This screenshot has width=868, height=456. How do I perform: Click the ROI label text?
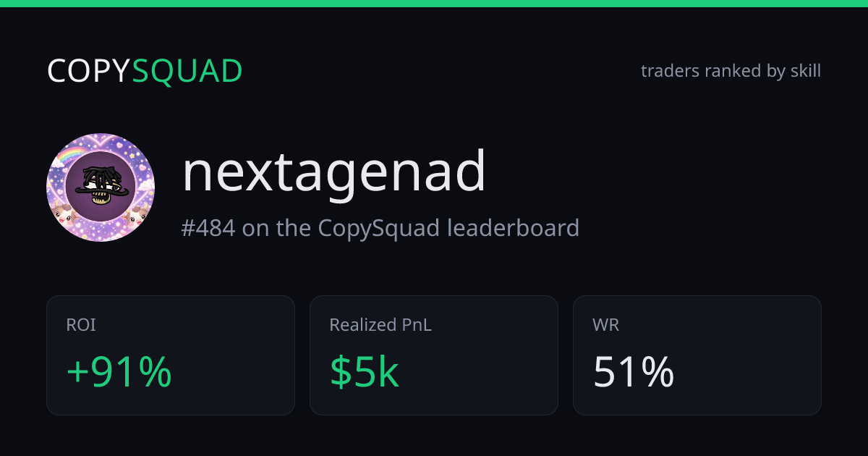coord(81,325)
